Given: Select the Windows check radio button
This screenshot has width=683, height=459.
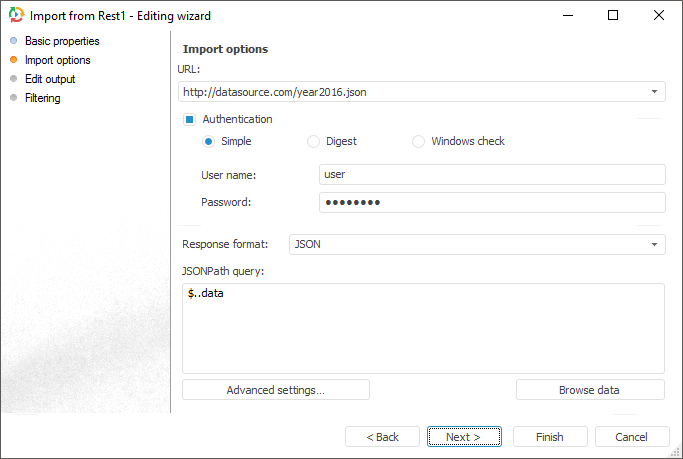Looking at the screenshot, I should [x=418, y=142].
